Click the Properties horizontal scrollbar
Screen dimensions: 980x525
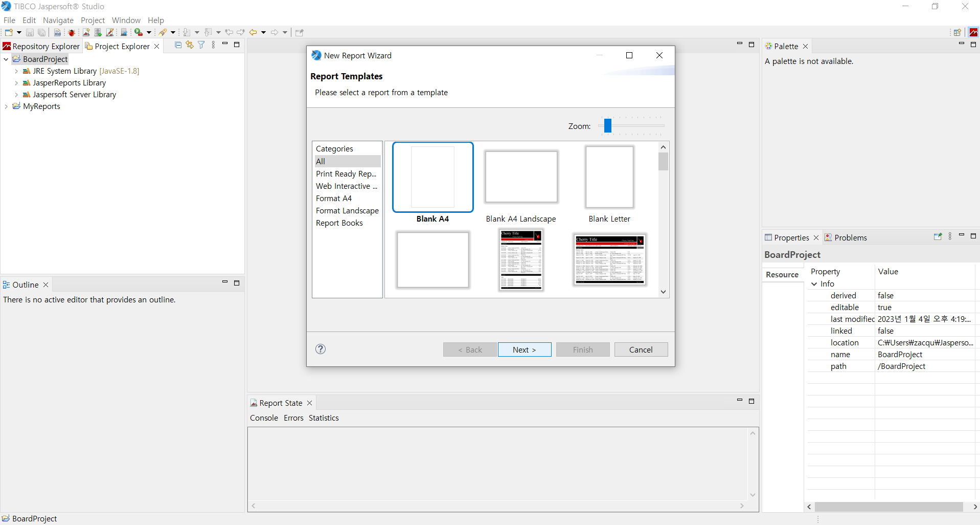click(x=889, y=507)
